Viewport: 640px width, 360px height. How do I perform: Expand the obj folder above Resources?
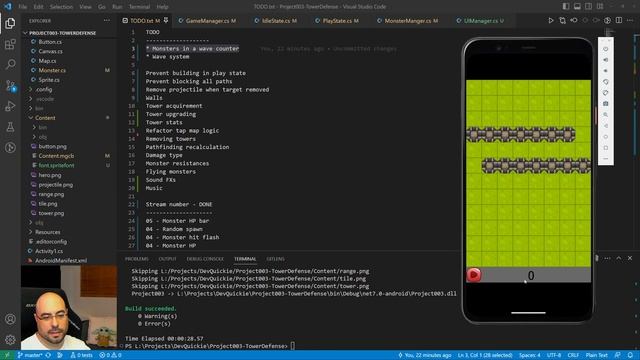[x=69, y=222]
